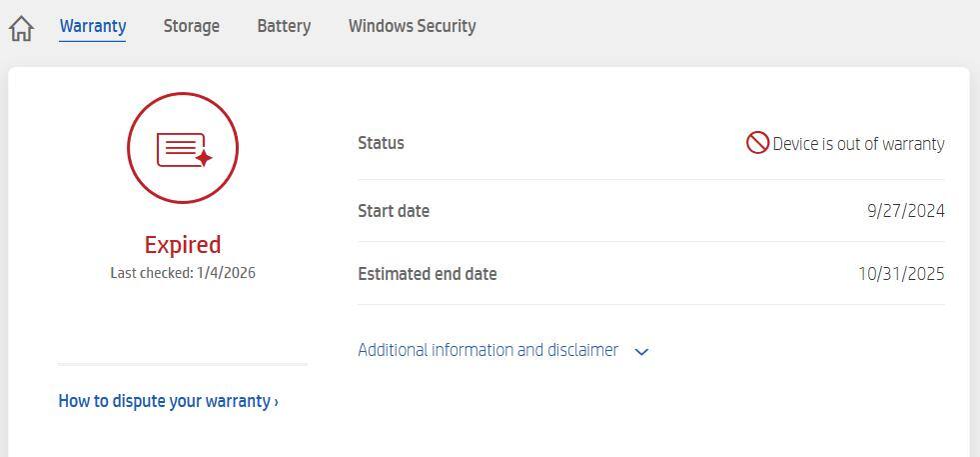The image size is (980, 457).
Task: Open the Warranty tab
Action: click(x=93, y=26)
